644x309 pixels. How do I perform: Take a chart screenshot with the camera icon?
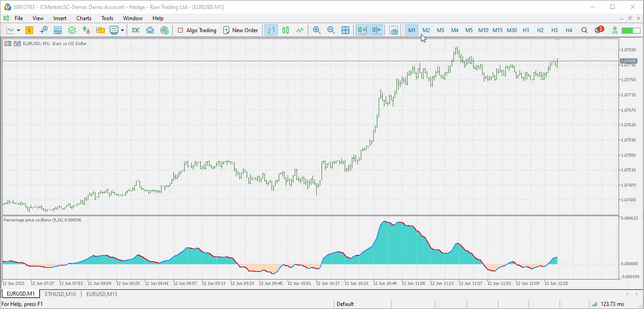(394, 30)
